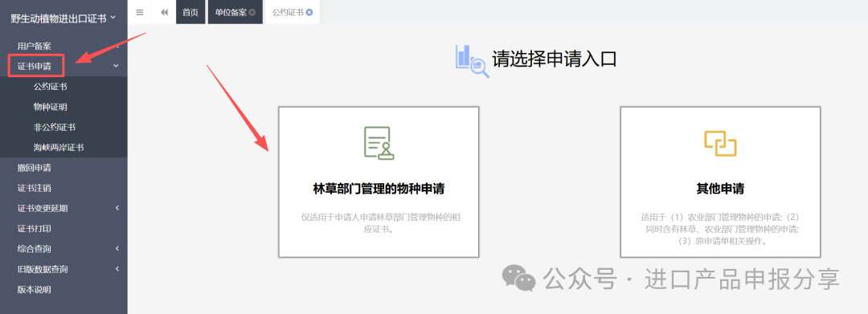Close the 公约证书 tab
Viewport: 868px width, 314px height.
309,12
